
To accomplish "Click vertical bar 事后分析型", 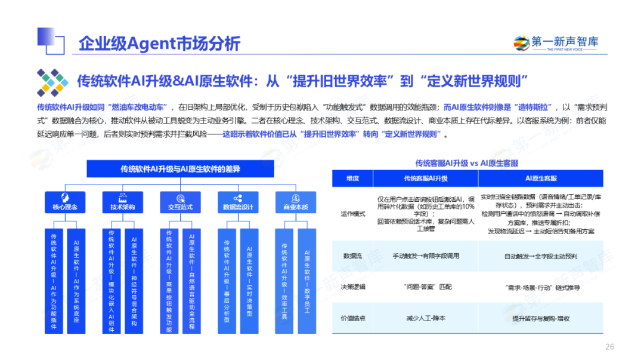I will (x=227, y=281).
